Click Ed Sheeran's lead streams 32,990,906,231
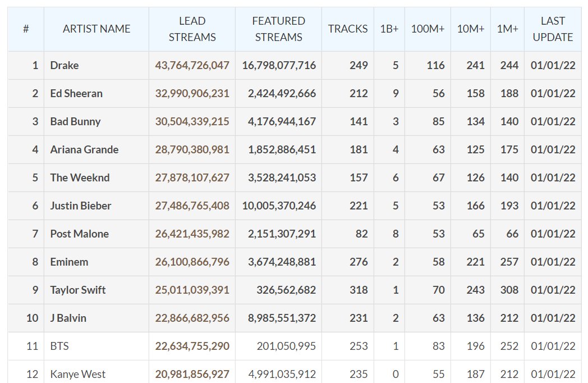The height and width of the screenshot is (383, 588). tap(192, 93)
